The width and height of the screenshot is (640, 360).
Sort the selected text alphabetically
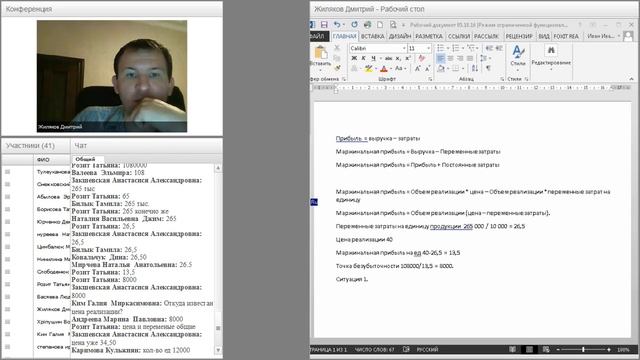point(475,69)
